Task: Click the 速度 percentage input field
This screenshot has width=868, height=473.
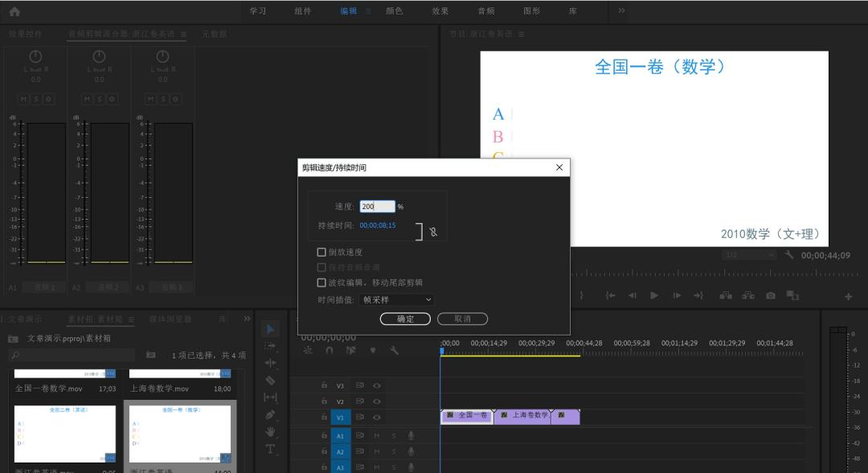Action: click(377, 207)
